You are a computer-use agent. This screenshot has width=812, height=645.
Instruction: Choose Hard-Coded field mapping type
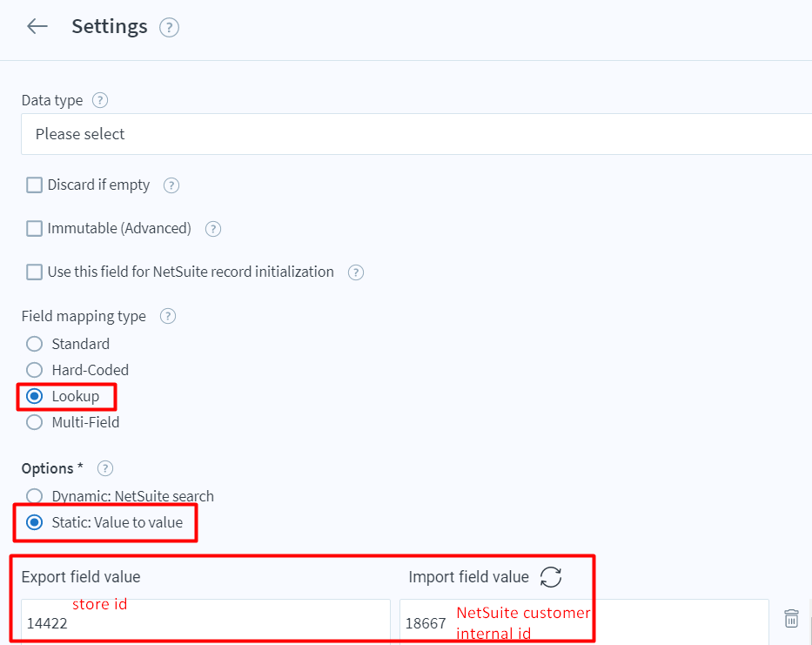tap(34, 370)
